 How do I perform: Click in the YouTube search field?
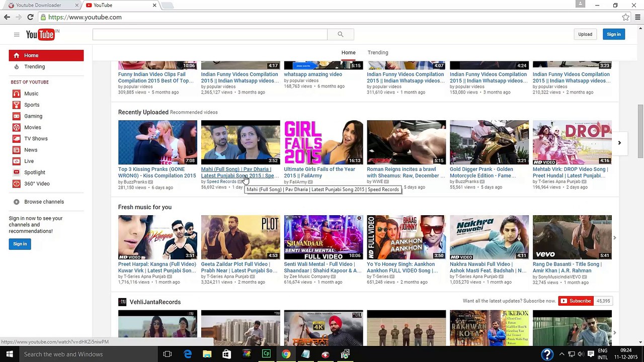tap(210, 34)
